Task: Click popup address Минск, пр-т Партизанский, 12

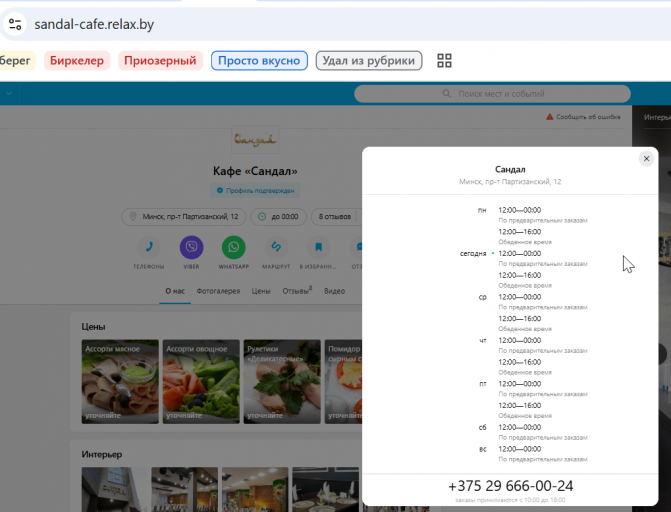Action: coord(510,182)
